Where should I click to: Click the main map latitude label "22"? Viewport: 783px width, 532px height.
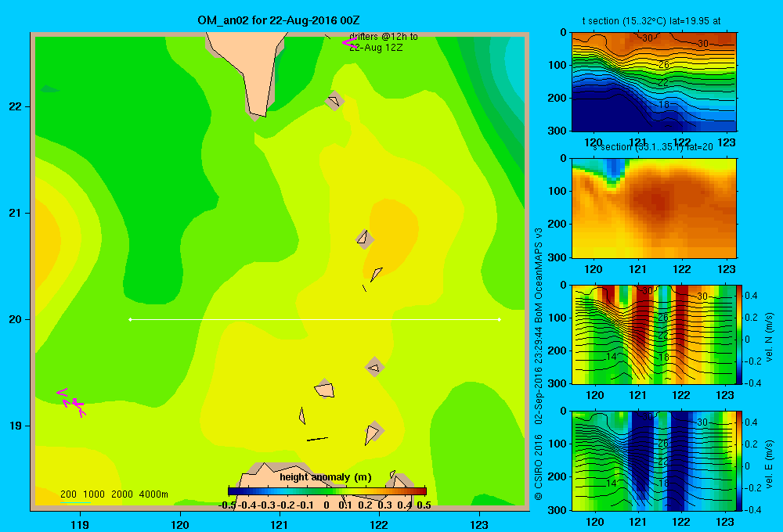tap(16, 106)
